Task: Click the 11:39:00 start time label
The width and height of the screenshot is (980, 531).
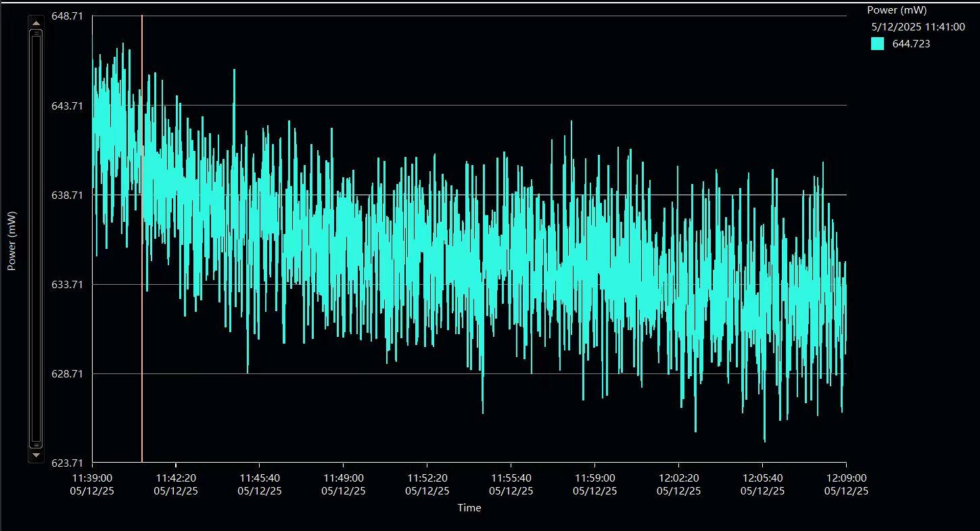Action: 92,478
